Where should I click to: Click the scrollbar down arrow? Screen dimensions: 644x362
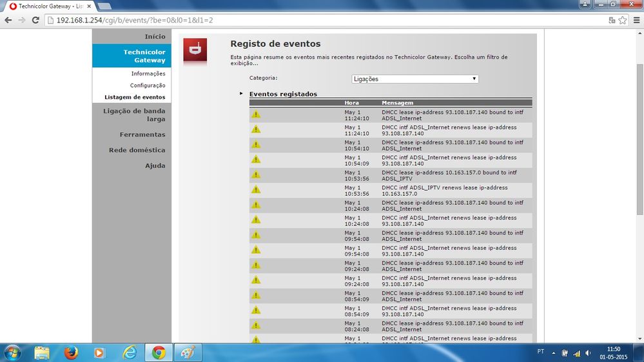pos(640,339)
